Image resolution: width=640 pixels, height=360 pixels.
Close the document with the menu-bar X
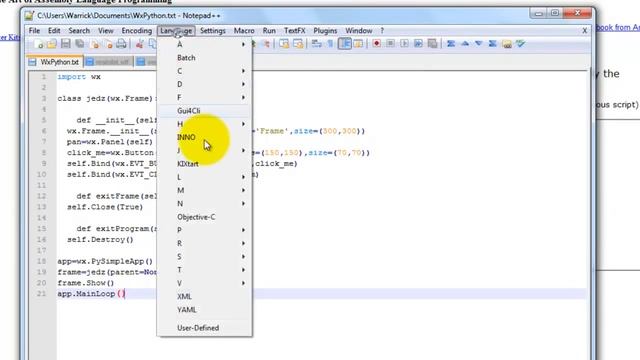[x=584, y=31]
